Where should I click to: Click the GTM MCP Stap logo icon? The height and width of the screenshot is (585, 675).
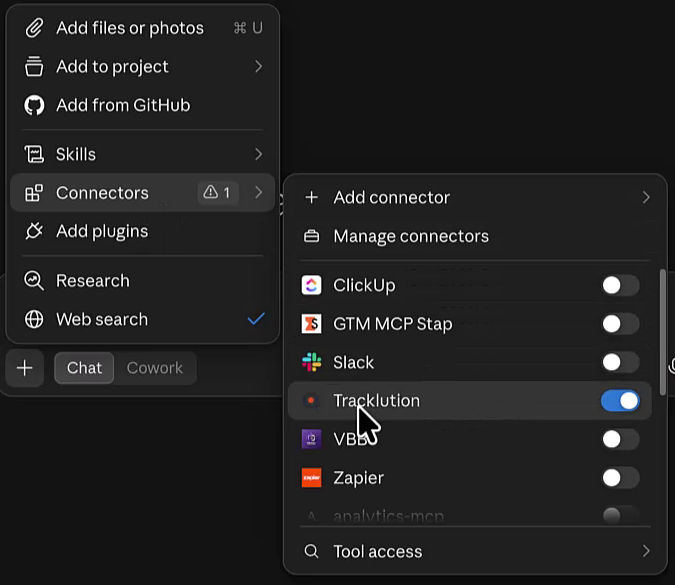(x=312, y=324)
